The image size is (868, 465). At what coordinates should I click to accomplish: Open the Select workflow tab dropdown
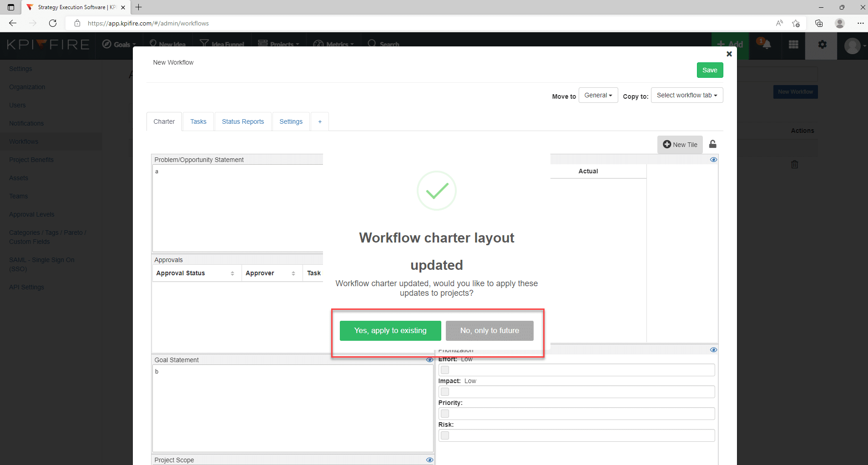(x=687, y=95)
